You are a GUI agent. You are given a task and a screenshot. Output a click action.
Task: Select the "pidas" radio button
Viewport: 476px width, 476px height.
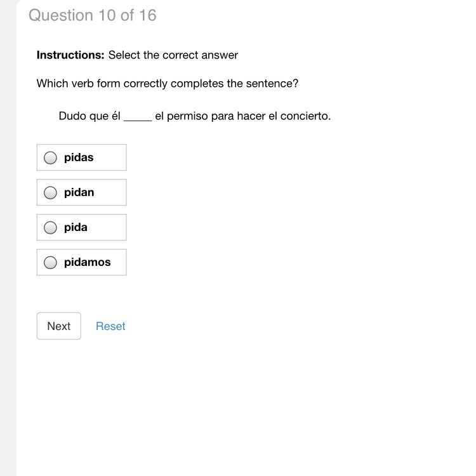pos(50,158)
